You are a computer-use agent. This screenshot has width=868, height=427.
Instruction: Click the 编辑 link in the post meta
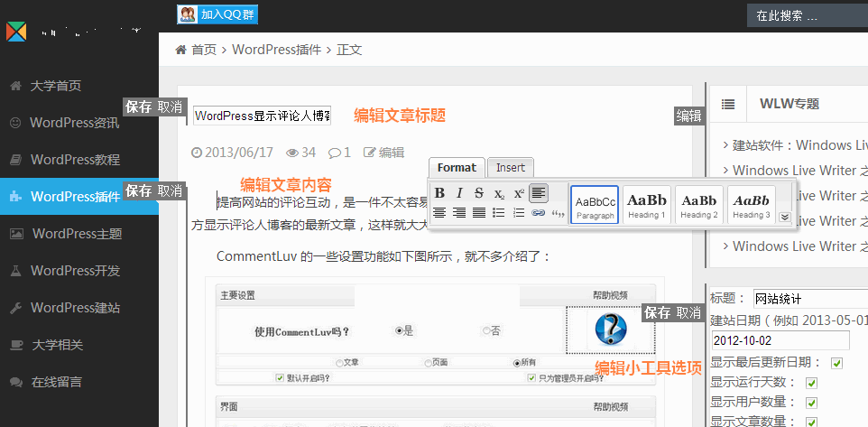[x=384, y=153]
